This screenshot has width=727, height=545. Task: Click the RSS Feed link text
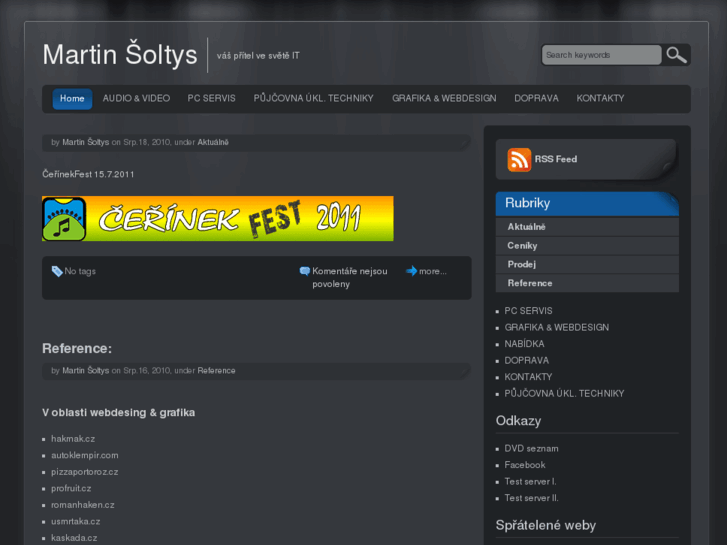[x=556, y=159]
